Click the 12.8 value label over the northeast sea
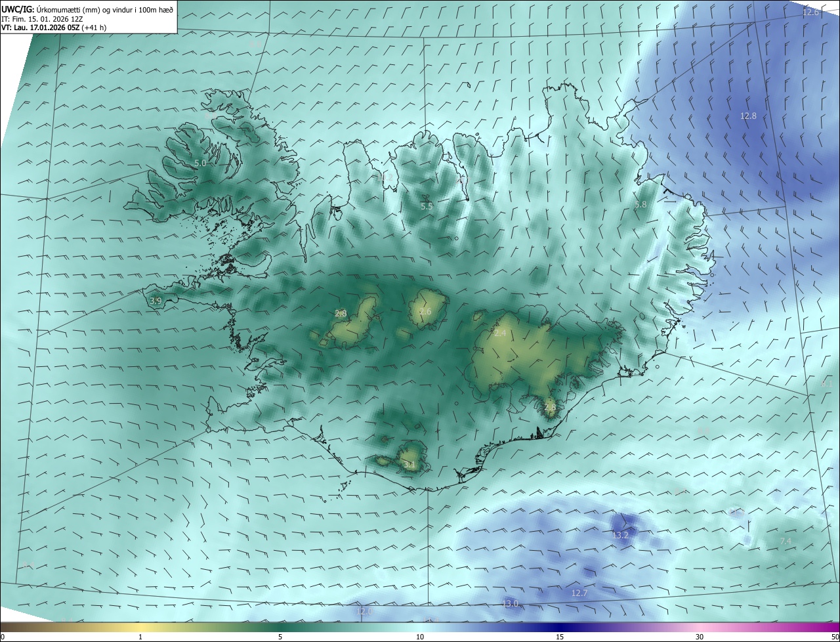Screen dimensions: 840x642 pyautogui.click(x=748, y=116)
